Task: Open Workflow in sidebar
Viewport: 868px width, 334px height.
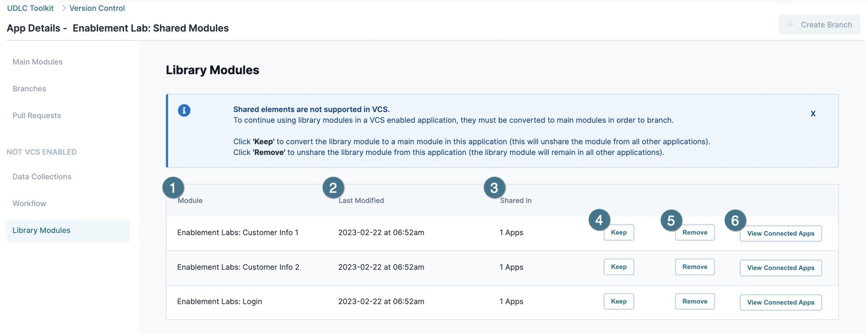Action: (x=29, y=204)
